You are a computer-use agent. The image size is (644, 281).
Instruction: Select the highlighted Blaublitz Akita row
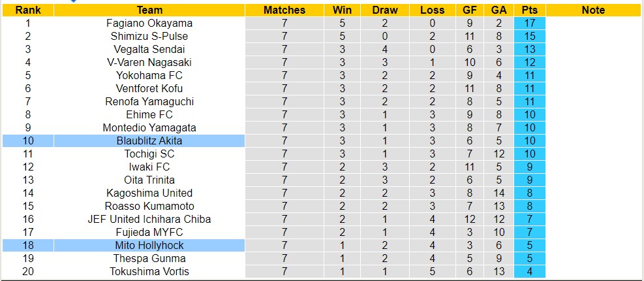click(149, 140)
